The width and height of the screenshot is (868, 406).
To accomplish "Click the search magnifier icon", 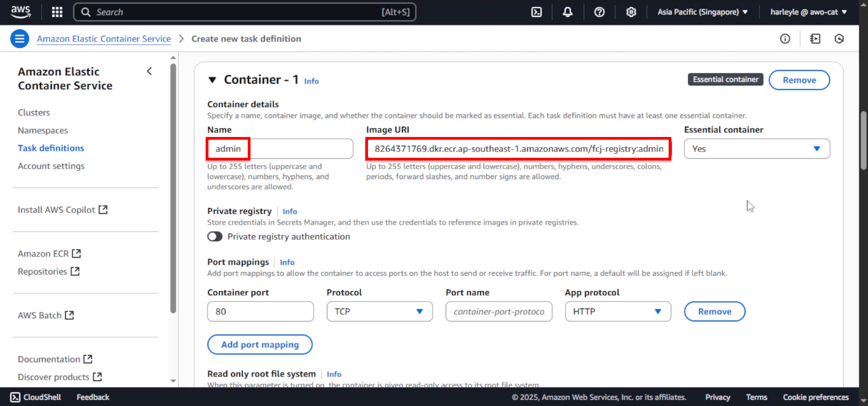I will [x=86, y=12].
